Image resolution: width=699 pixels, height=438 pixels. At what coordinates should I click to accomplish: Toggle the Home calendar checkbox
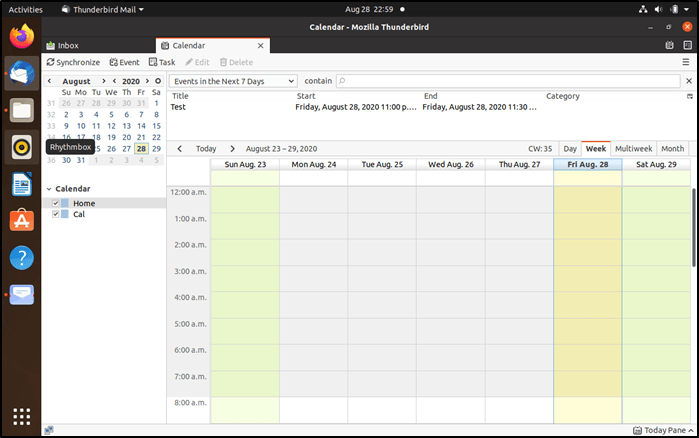(56, 203)
